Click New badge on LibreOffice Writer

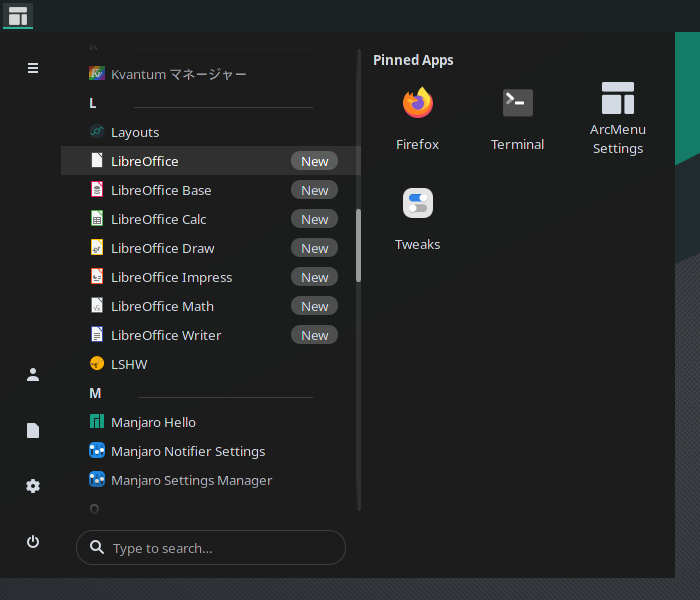click(314, 335)
